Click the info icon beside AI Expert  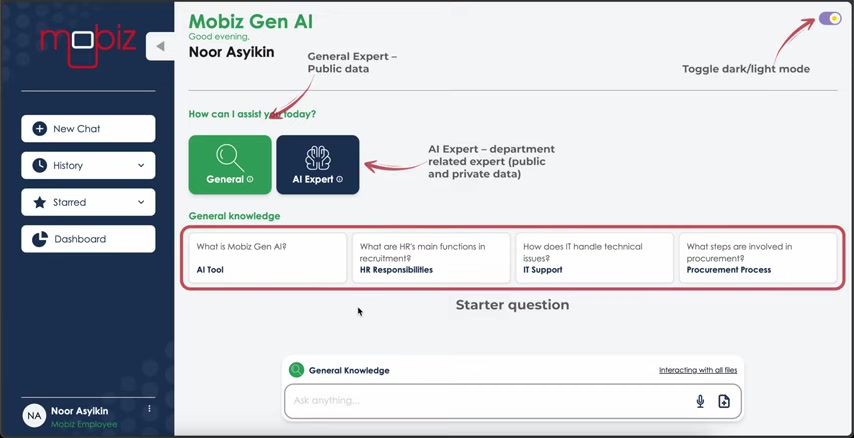coord(339,179)
